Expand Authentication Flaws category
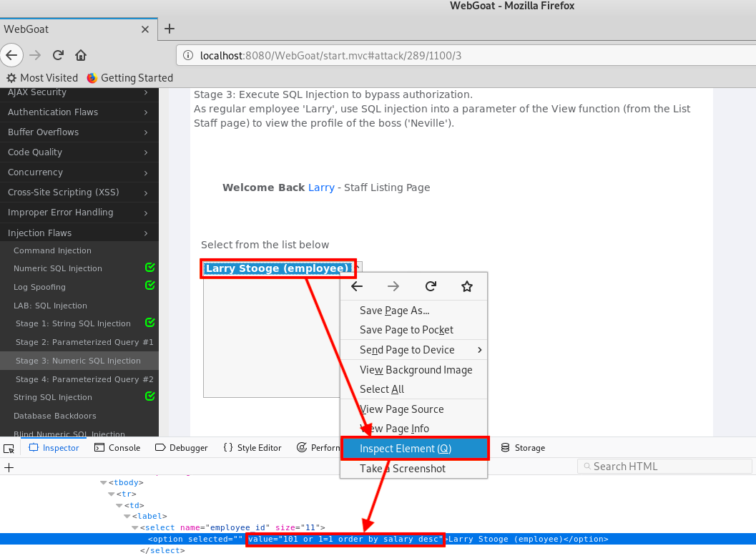 (x=146, y=112)
